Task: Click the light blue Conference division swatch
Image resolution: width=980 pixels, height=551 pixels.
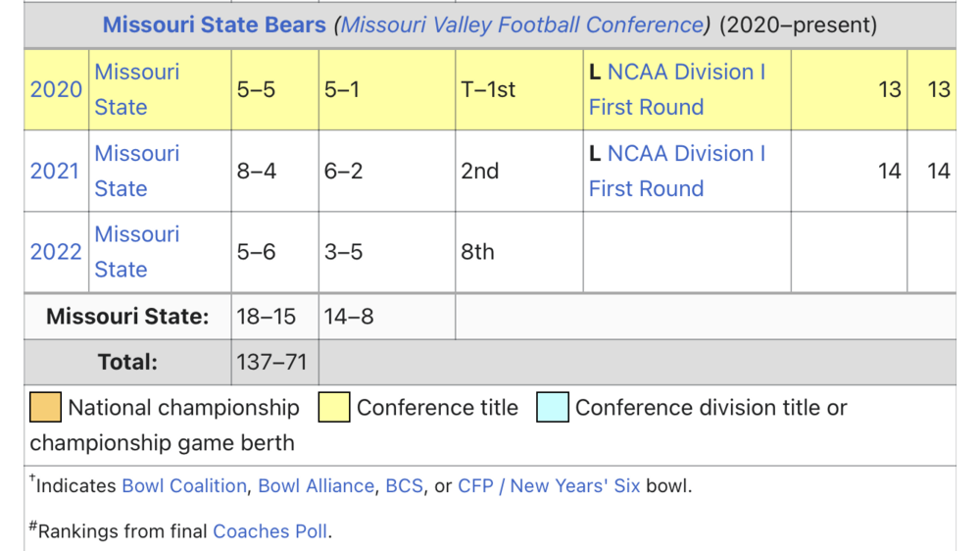Action: 553,408
